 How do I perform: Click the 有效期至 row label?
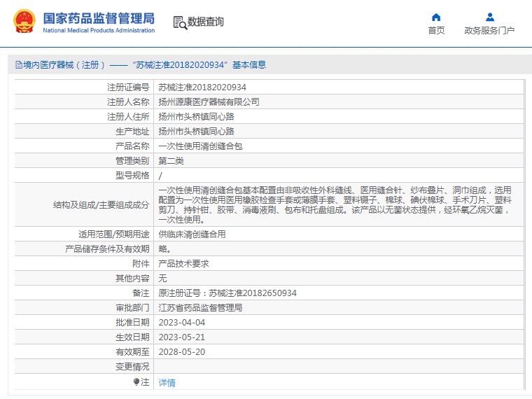[x=132, y=352]
